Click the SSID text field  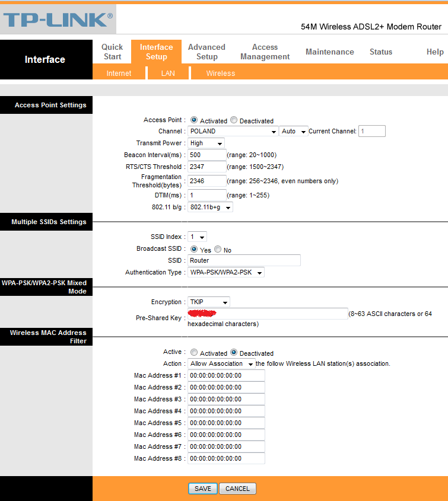(244, 260)
